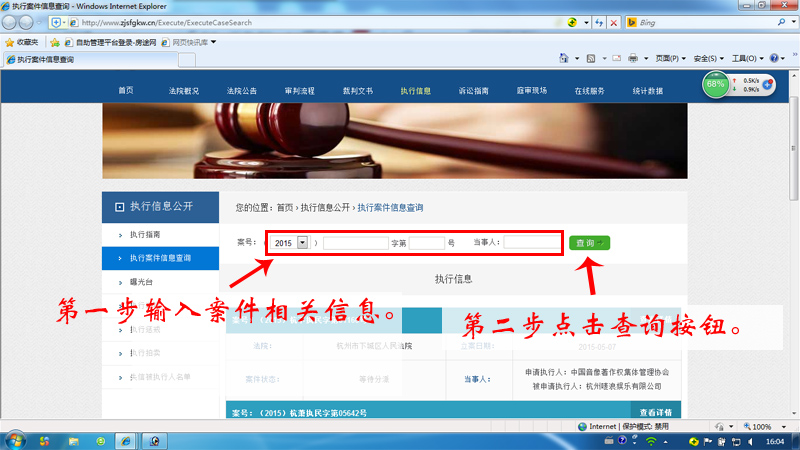Go to 首页 in the navigation bar
Image resolution: width=800 pixels, height=450 pixels.
tap(126, 90)
